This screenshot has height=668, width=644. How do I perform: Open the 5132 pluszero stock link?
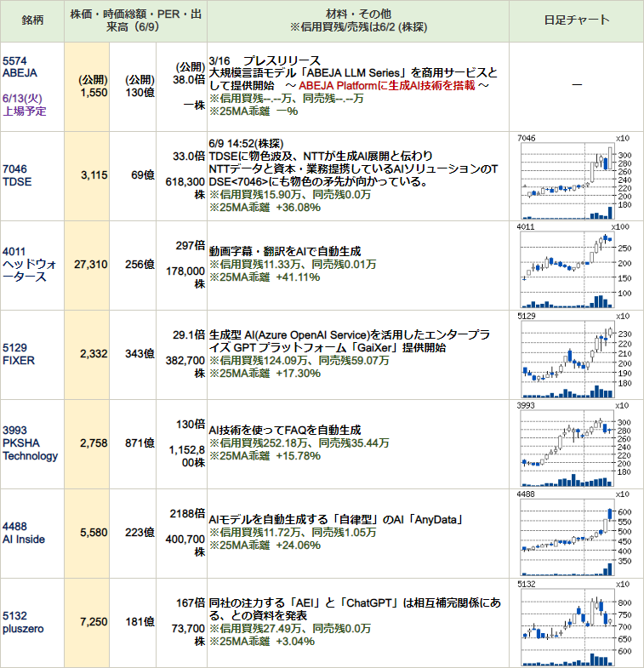point(23,622)
